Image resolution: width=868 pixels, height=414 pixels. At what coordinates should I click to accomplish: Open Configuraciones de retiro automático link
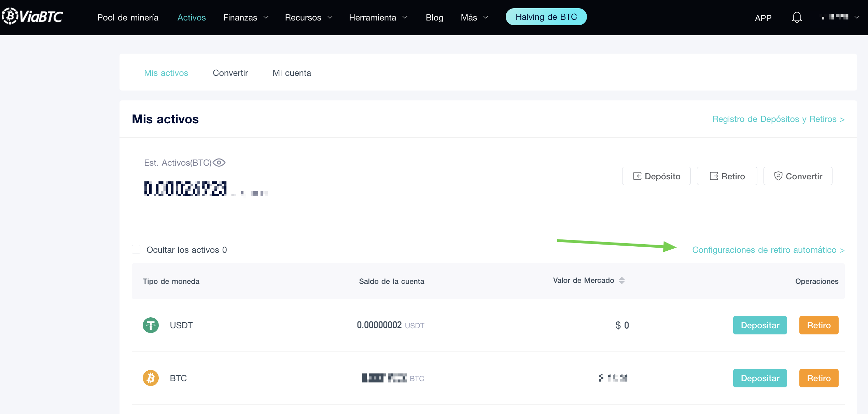pyautogui.click(x=768, y=250)
